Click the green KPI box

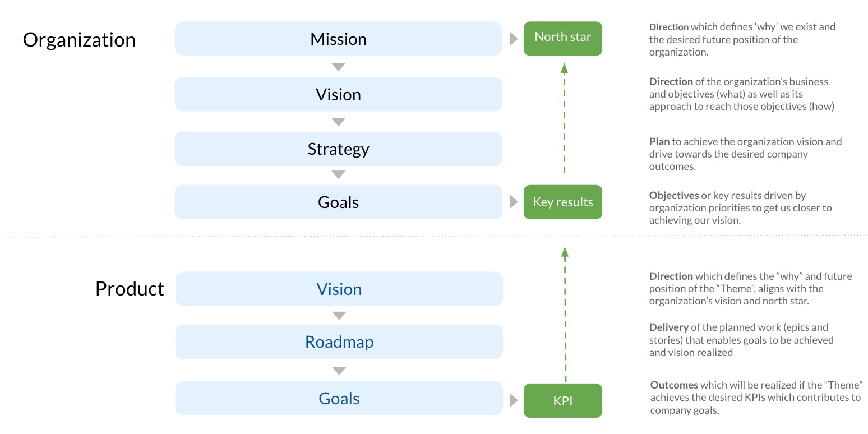(562, 401)
